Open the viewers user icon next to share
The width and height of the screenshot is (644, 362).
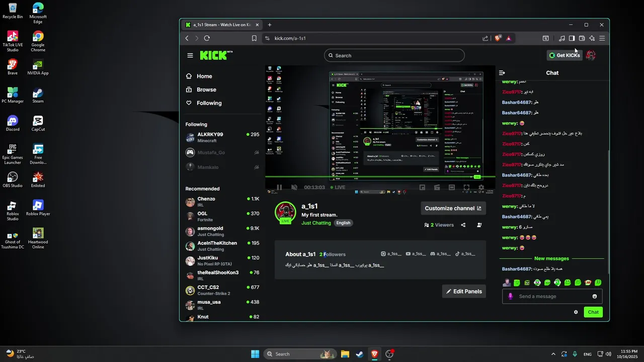pos(479,225)
